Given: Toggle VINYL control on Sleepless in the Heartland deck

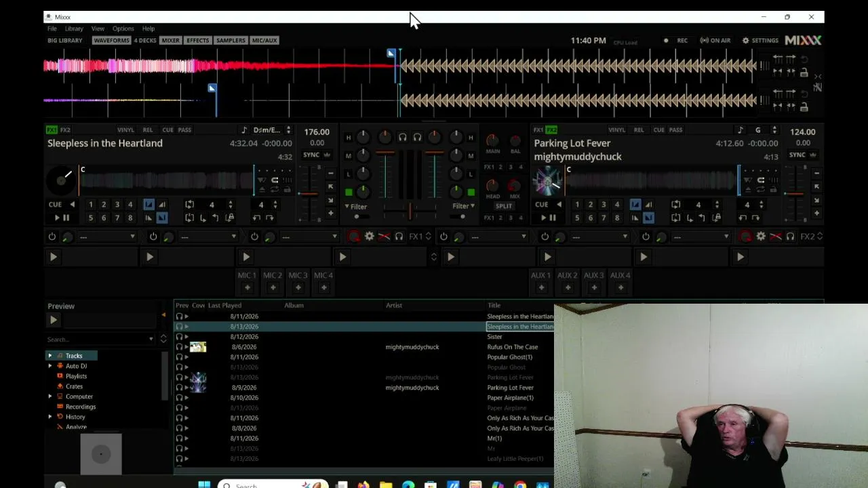Looking at the screenshot, I should coord(125,129).
